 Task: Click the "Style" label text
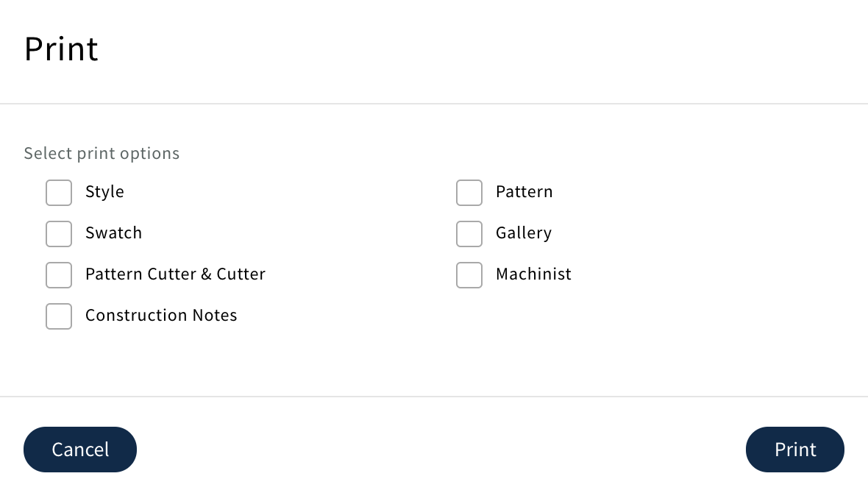104,192
